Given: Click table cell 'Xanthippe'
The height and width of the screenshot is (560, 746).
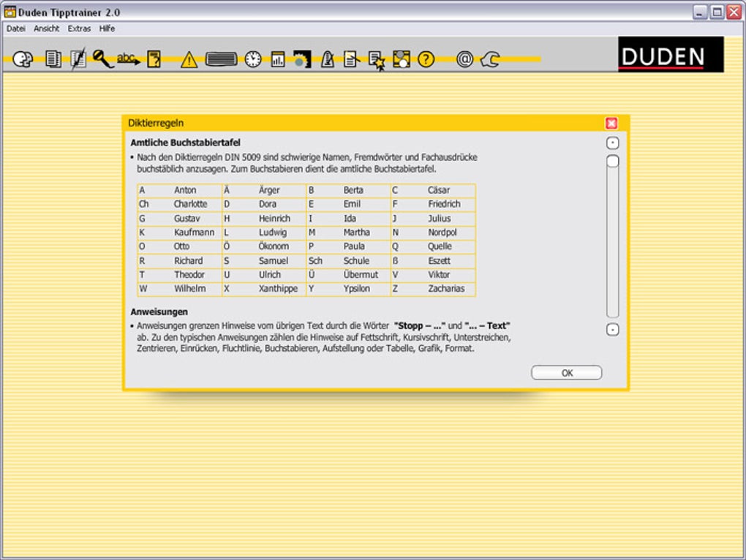Looking at the screenshot, I should 278,289.
